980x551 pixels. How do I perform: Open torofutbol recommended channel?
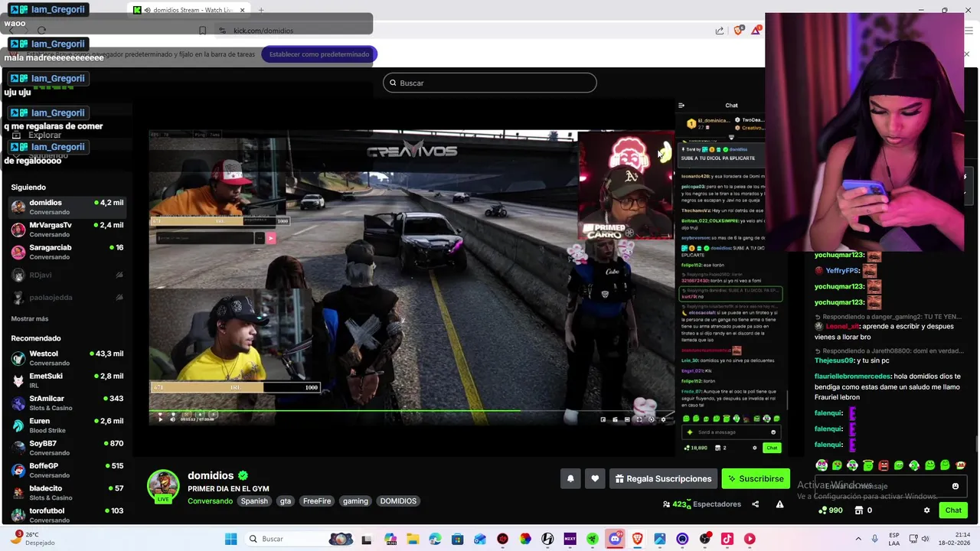pyautogui.click(x=67, y=514)
